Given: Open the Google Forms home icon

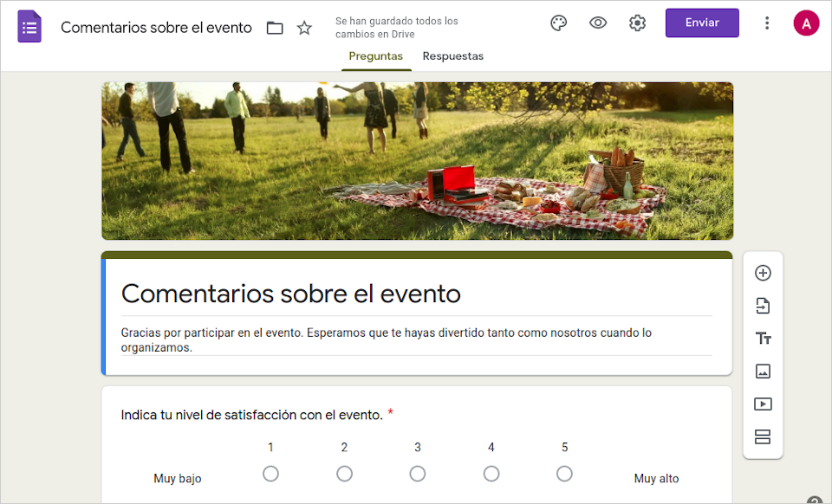Looking at the screenshot, I should click(29, 26).
